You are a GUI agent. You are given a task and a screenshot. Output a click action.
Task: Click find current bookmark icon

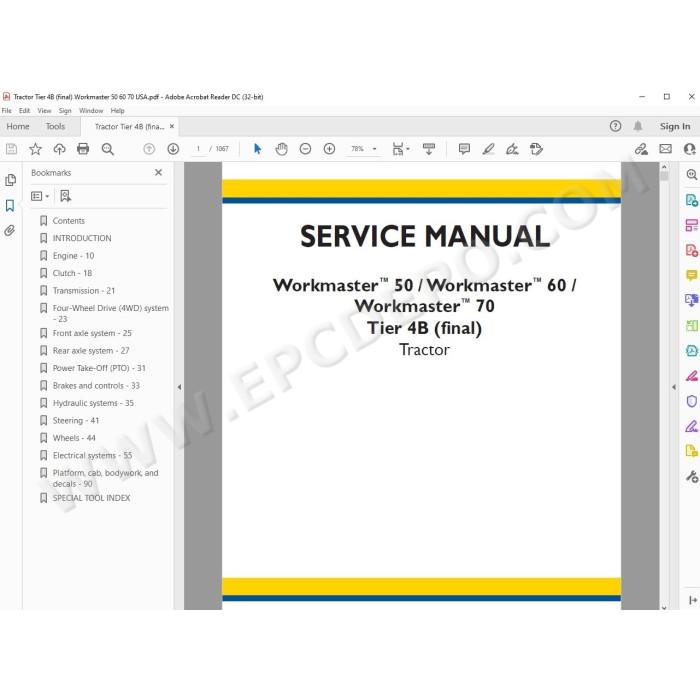[66, 196]
